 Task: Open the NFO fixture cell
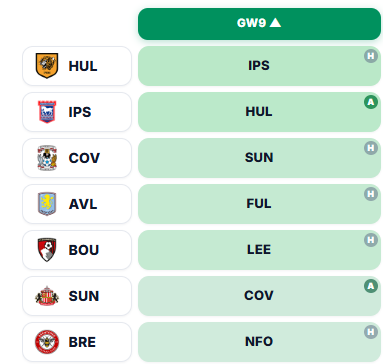point(259,342)
